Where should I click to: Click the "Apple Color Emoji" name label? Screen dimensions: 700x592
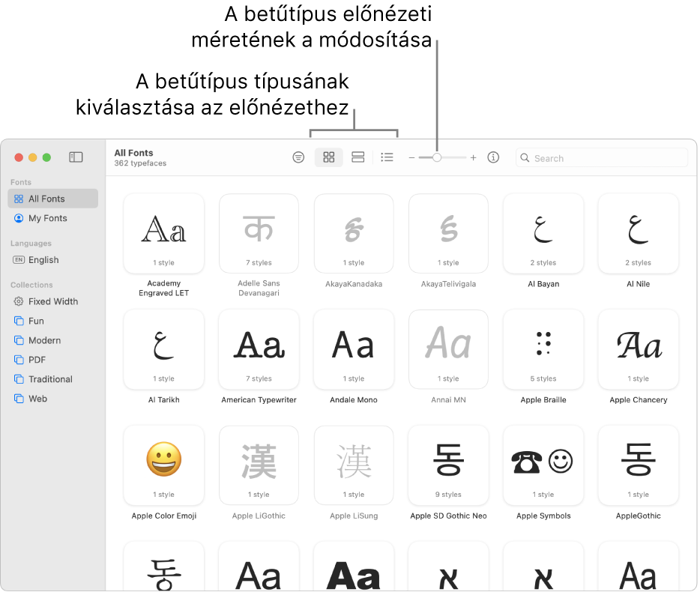point(164,516)
